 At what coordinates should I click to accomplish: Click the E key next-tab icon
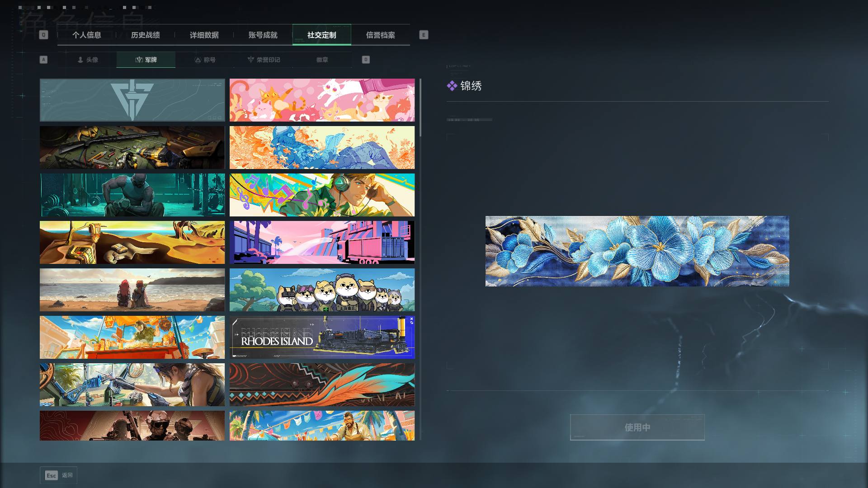(424, 35)
